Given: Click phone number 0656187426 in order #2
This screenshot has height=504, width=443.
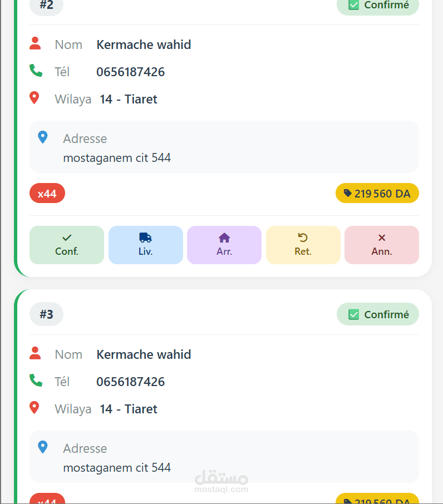Looking at the screenshot, I should (130, 72).
